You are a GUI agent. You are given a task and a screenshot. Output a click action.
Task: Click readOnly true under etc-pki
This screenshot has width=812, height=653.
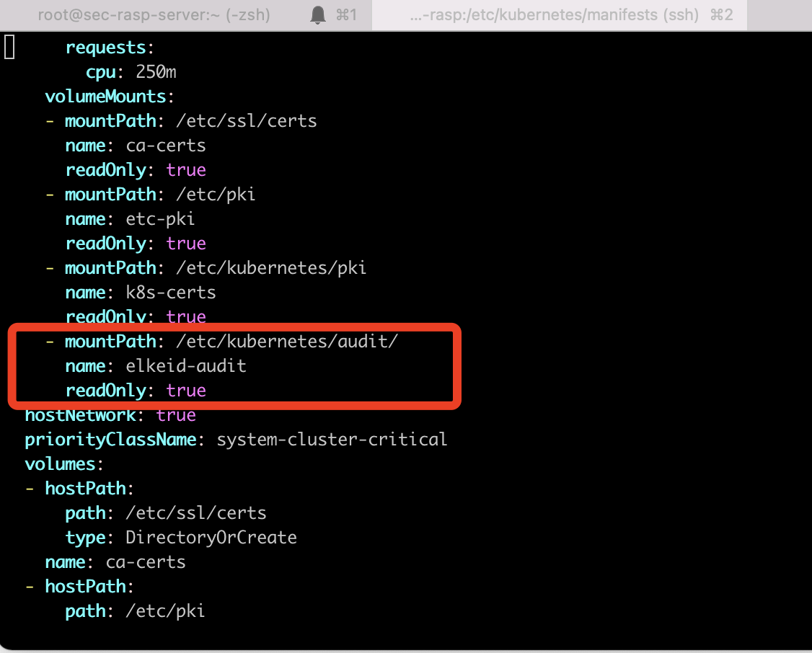[x=135, y=244]
